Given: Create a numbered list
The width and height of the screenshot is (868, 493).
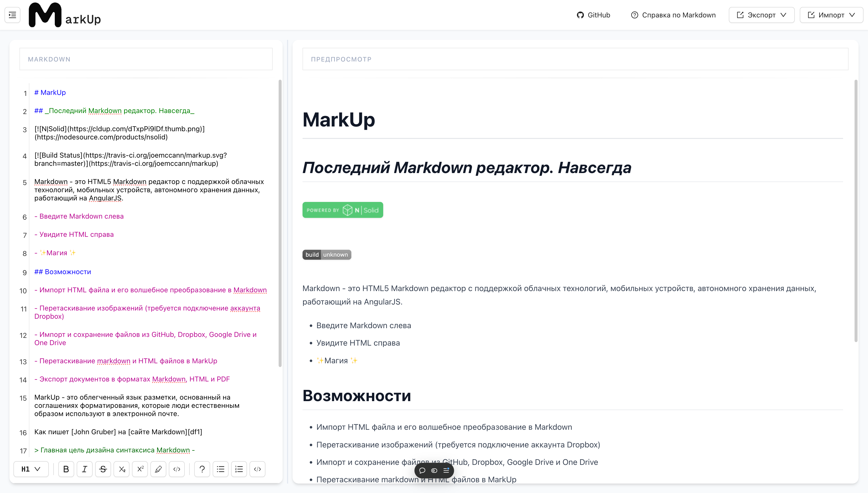Looking at the screenshot, I should pos(239,469).
